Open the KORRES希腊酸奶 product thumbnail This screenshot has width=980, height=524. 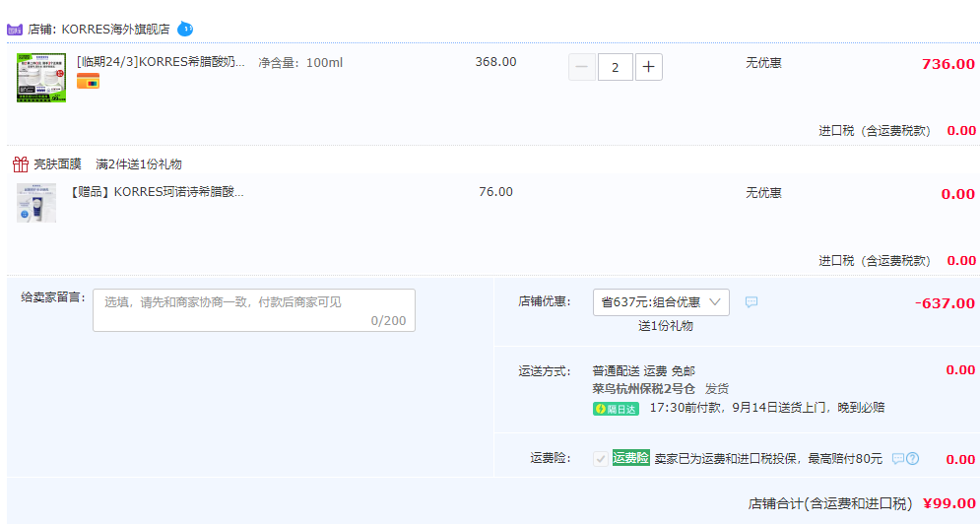tap(41, 78)
